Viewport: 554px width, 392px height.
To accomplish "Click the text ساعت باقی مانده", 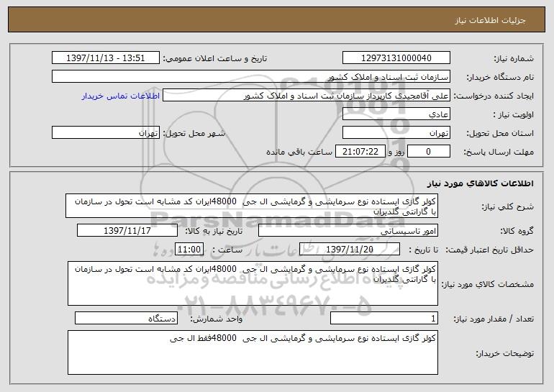I will pos(299,152).
